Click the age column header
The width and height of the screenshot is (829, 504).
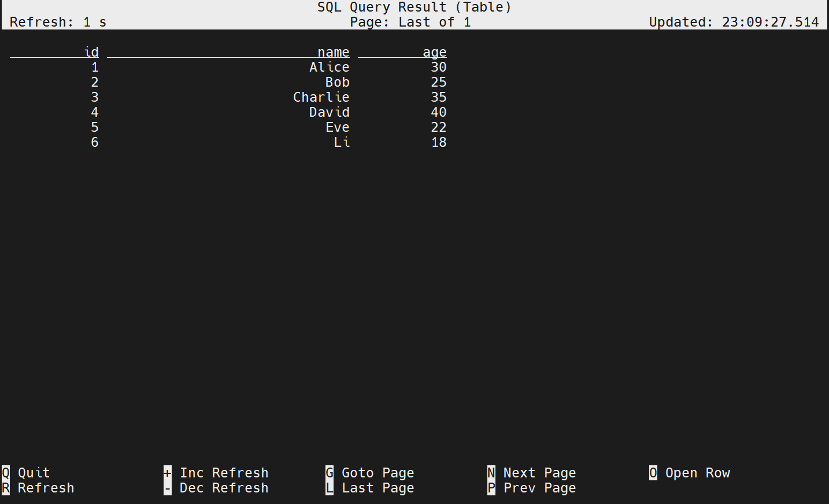coord(435,52)
